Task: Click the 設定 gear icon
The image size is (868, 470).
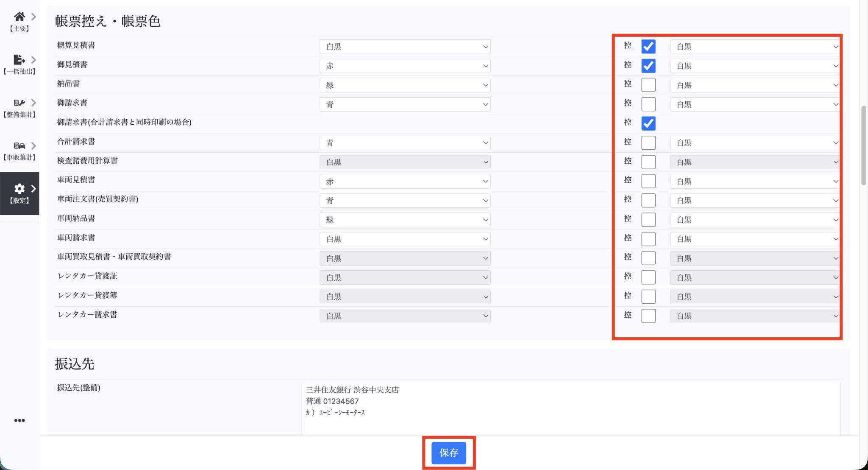Action: (x=19, y=188)
